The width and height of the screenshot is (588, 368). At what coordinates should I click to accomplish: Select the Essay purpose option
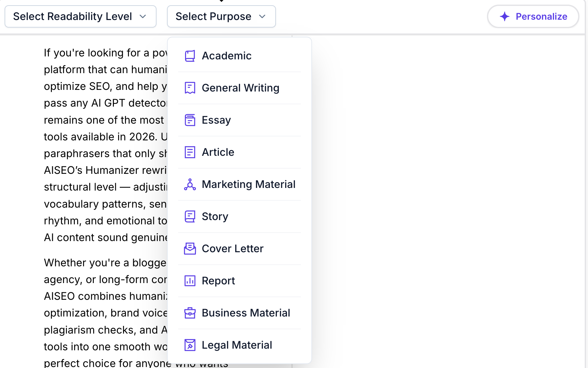(240, 120)
